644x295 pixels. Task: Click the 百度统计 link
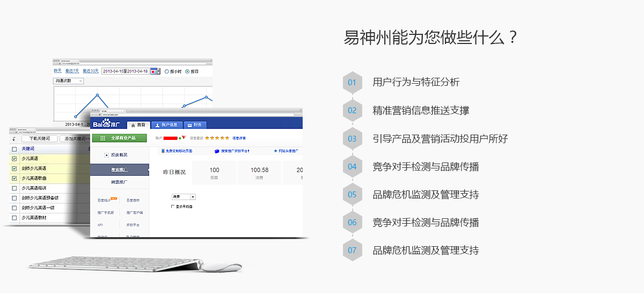click(x=104, y=200)
